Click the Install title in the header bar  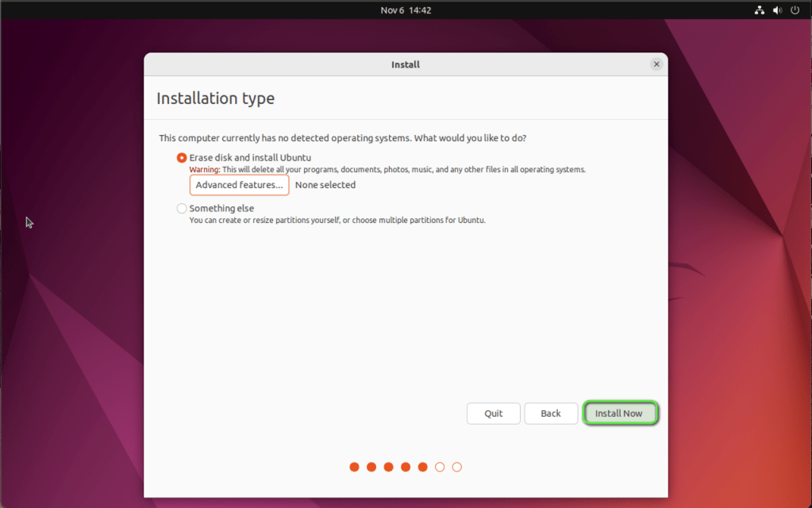(405, 64)
